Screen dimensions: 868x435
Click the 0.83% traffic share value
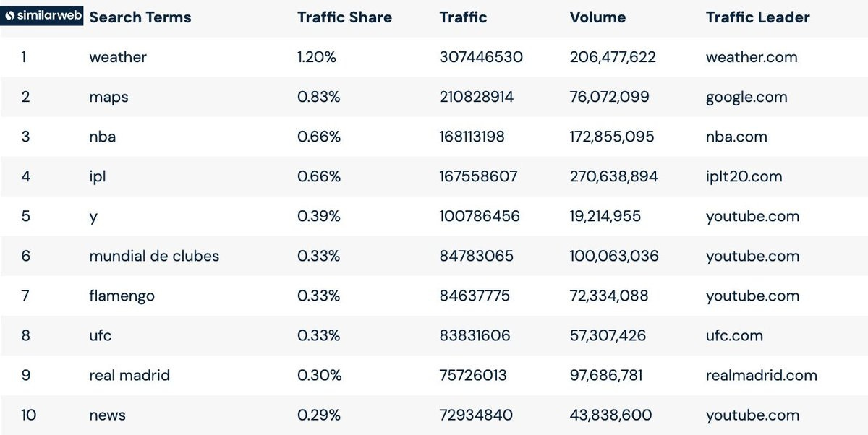(318, 97)
